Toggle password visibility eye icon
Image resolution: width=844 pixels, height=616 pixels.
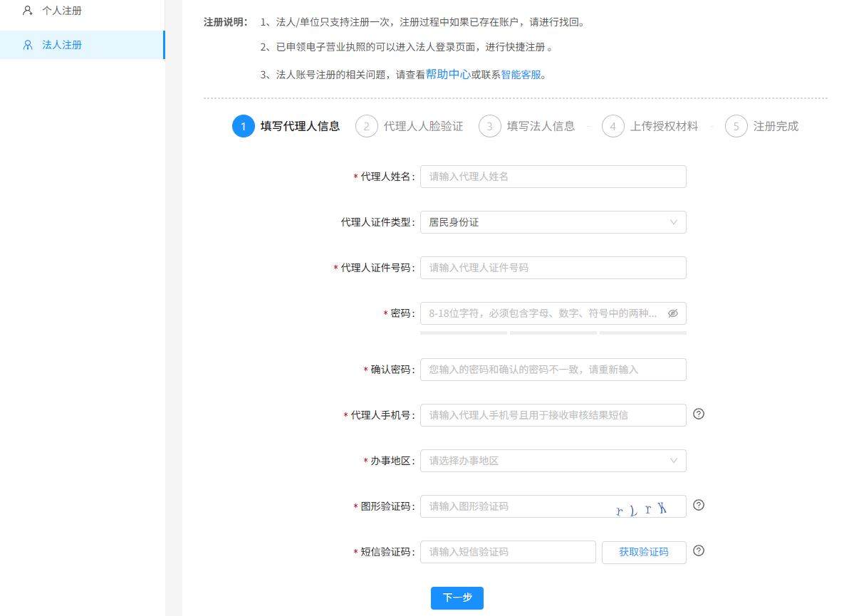point(673,313)
